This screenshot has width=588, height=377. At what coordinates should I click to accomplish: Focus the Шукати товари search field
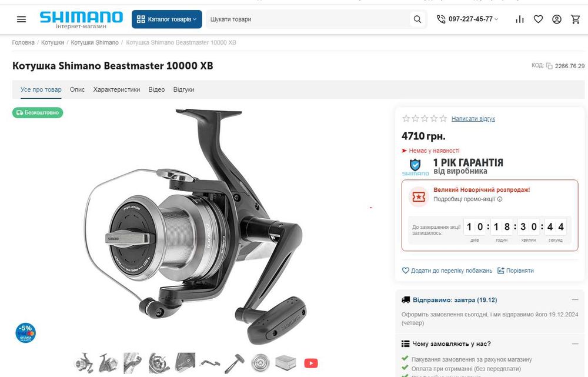(308, 19)
